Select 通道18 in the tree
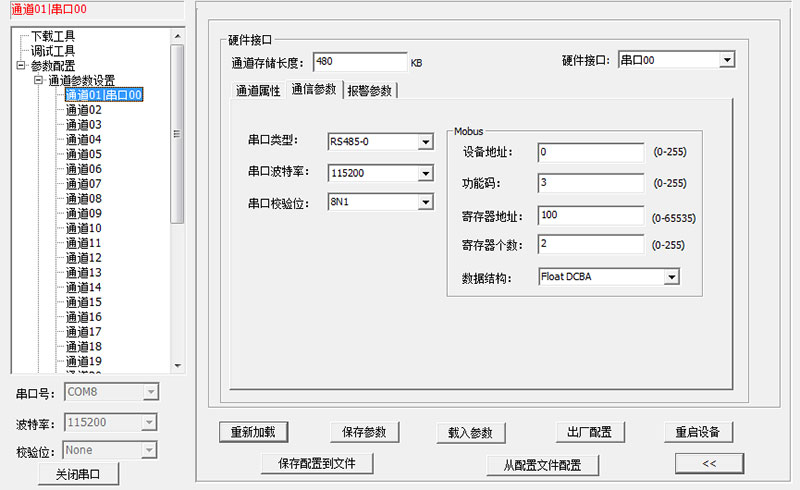Screen dimensions: 800x490 click(84, 347)
